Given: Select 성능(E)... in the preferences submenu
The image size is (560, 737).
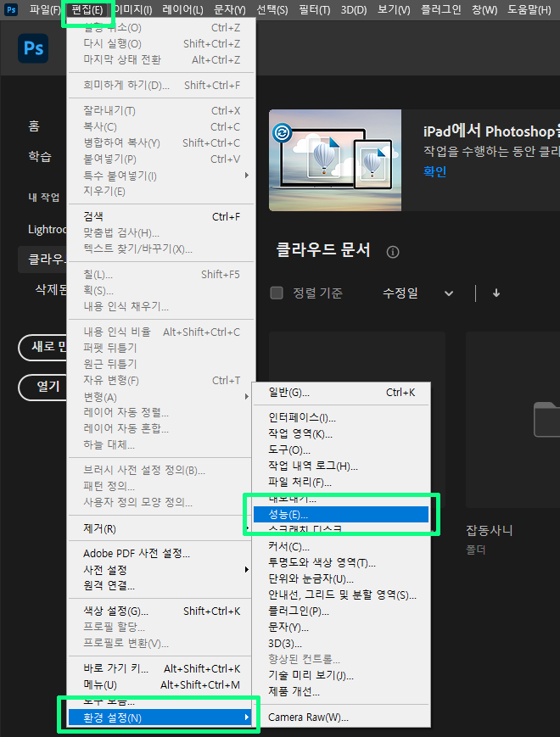Looking at the screenshot, I should coord(341,514).
